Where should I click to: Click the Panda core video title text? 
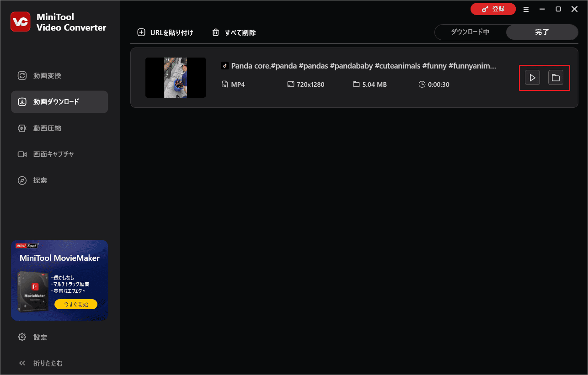[363, 66]
